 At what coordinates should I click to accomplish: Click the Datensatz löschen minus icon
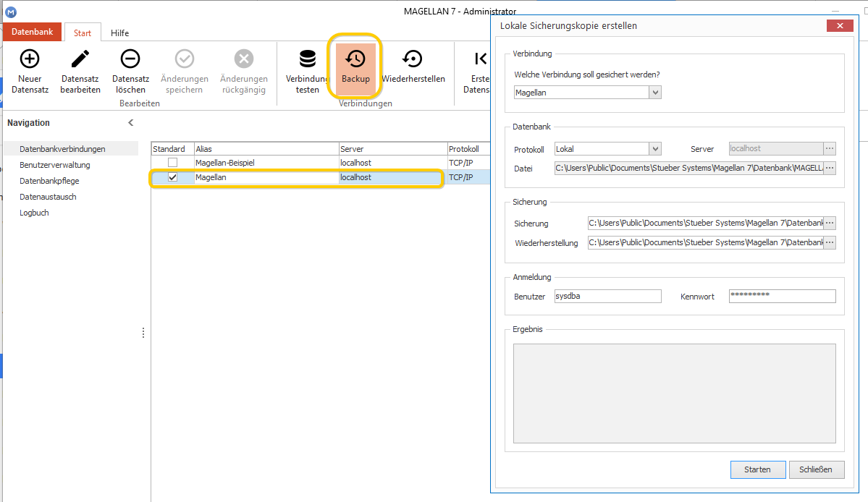click(x=130, y=59)
